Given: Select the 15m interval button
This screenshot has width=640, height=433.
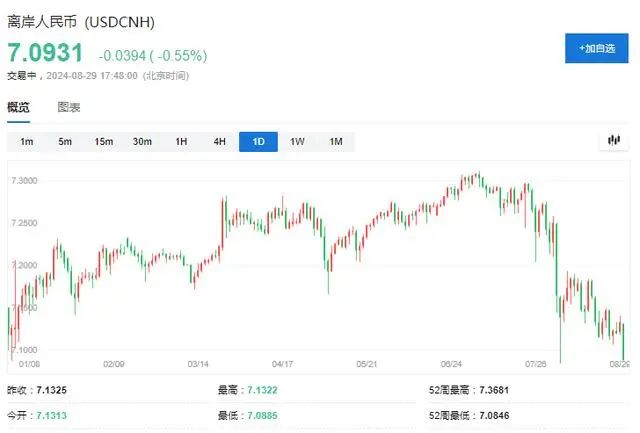Looking at the screenshot, I should tap(104, 142).
